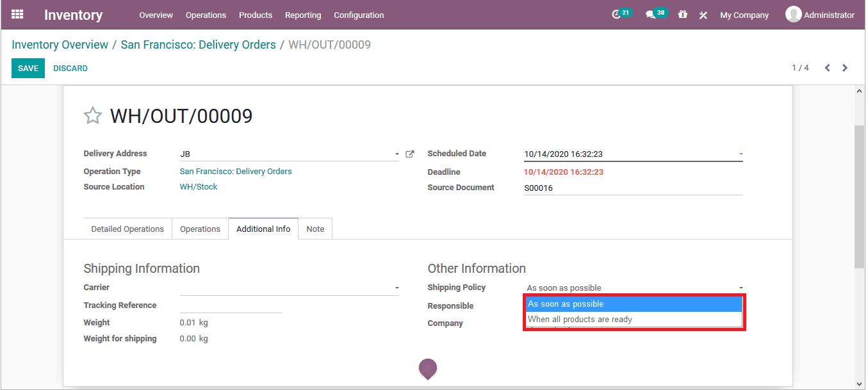Screen dimensions: 868x390
Task: Open the apps grid menu icon
Action: (x=17, y=14)
